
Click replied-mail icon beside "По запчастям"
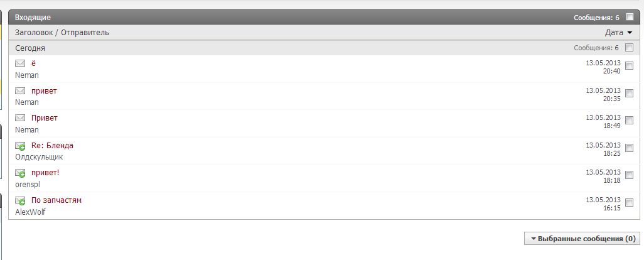[20, 200]
